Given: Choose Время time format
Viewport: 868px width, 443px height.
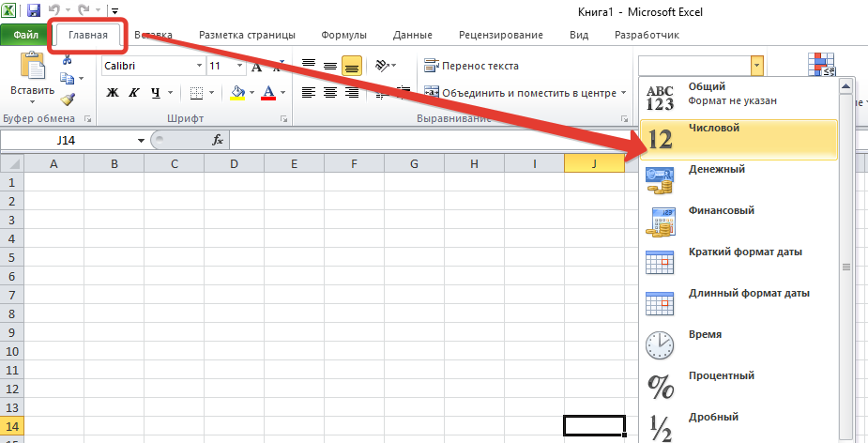Looking at the screenshot, I should tap(739, 346).
